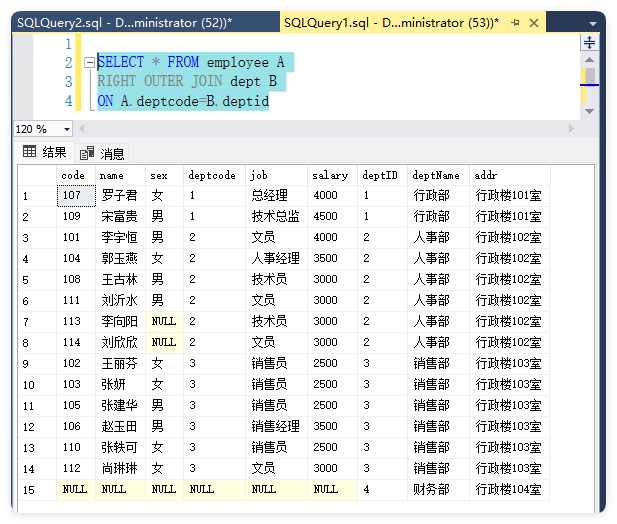617x524 pixels.
Task: Open the active documents dropdown arrow
Action: click(592, 24)
